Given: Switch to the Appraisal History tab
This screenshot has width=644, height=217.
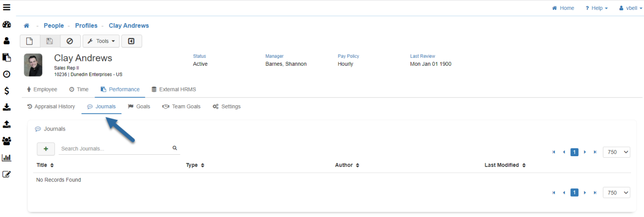Looking at the screenshot, I should coord(51,106).
